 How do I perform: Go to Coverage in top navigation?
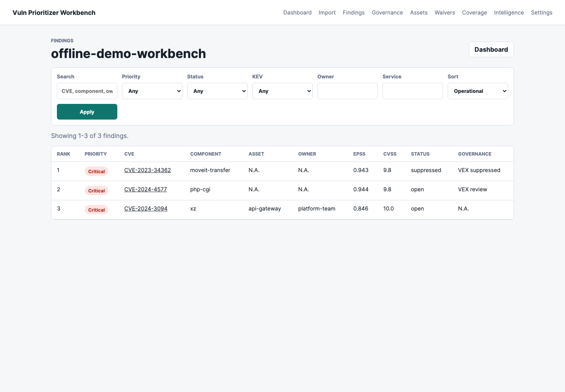pos(474,13)
